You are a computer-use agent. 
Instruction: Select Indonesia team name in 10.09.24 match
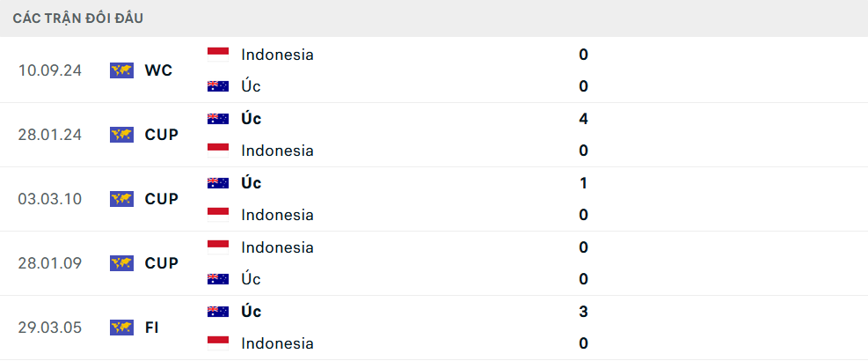[x=277, y=55]
